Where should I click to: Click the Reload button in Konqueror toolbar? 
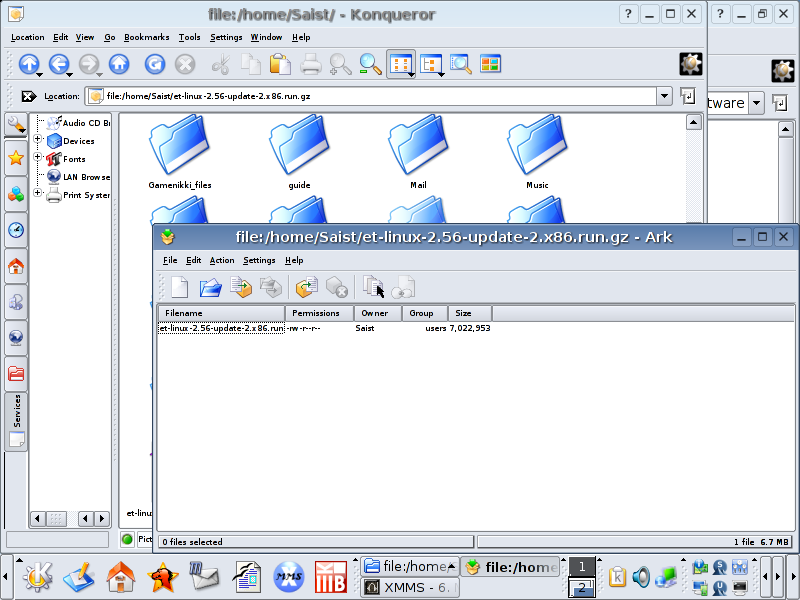pyautogui.click(x=154, y=64)
